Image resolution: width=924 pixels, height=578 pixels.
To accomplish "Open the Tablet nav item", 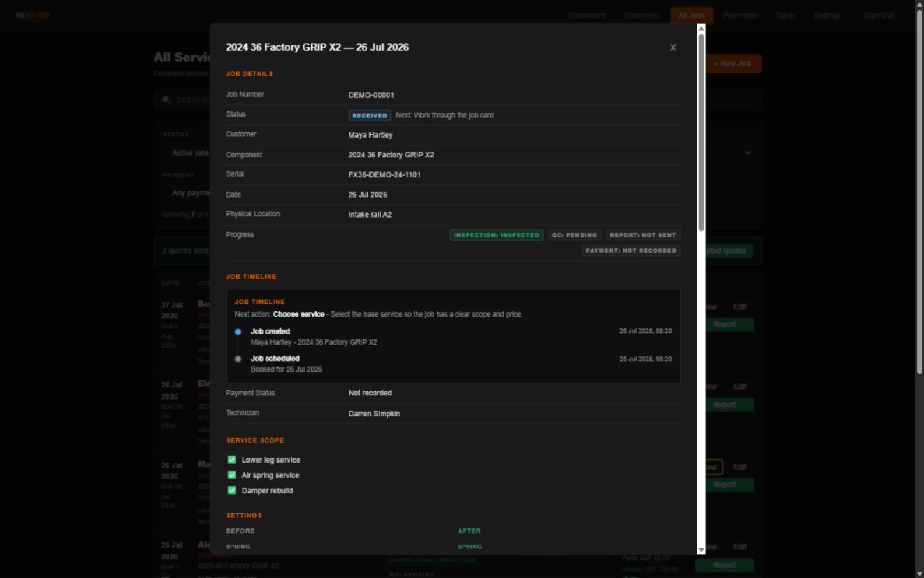I will tap(785, 16).
